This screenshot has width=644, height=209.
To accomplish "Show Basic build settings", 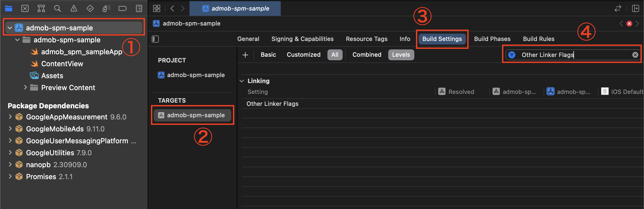I will (268, 55).
